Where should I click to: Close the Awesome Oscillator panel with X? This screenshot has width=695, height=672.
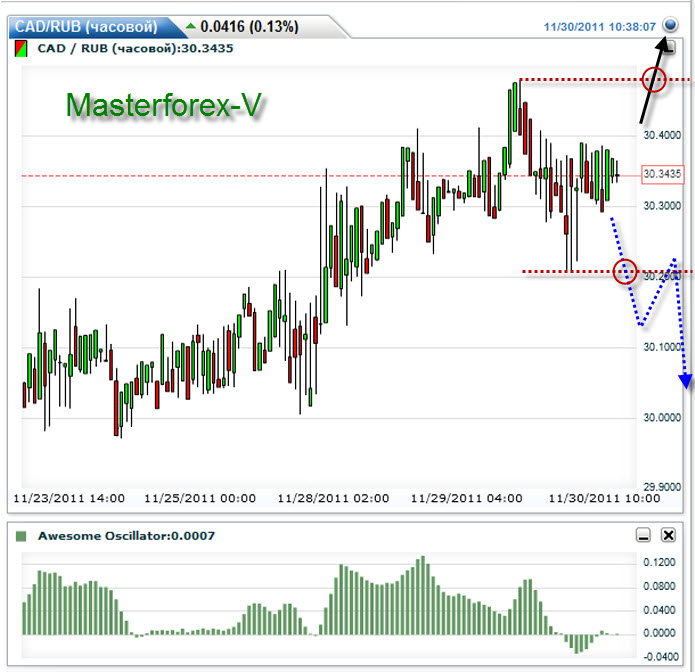coord(668,535)
